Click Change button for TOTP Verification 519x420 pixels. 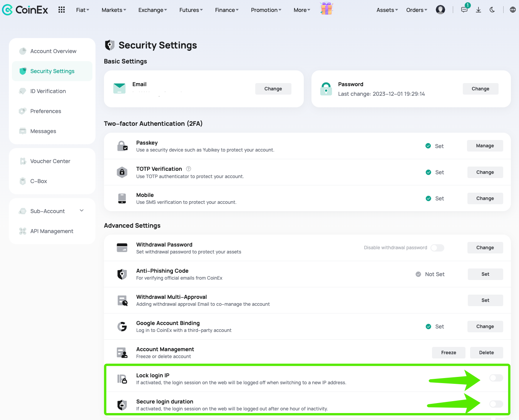point(485,172)
